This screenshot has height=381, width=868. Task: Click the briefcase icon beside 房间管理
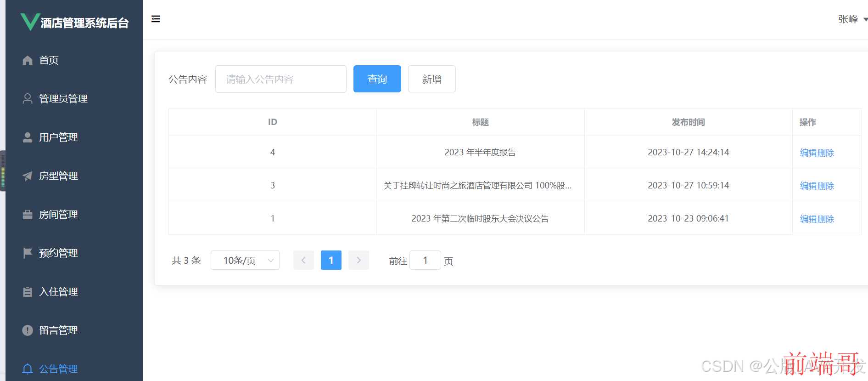pos(28,215)
